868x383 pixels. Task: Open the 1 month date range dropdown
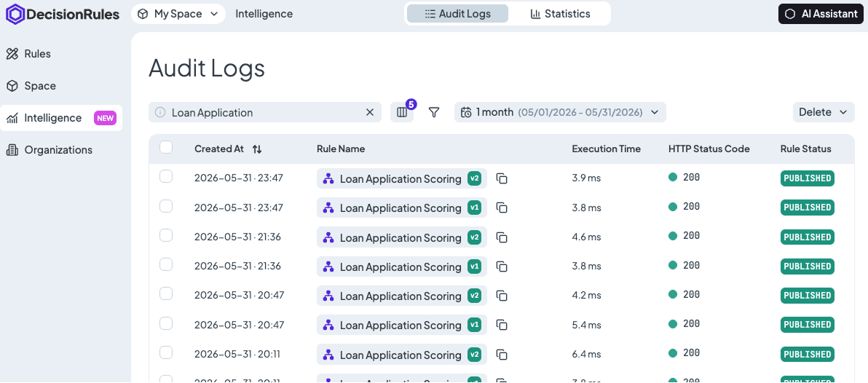point(560,112)
